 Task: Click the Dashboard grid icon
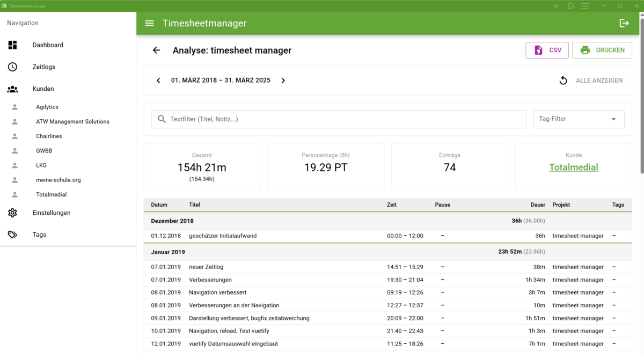[x=13, y=45]
